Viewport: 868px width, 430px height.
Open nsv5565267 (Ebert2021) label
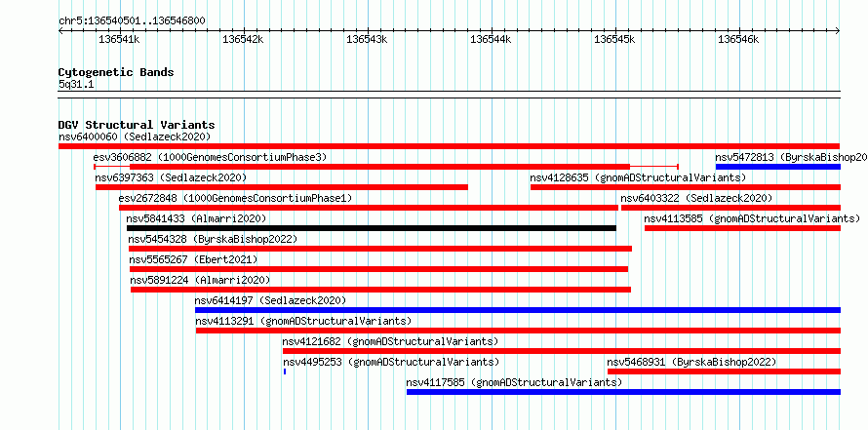tap(194, 259)
